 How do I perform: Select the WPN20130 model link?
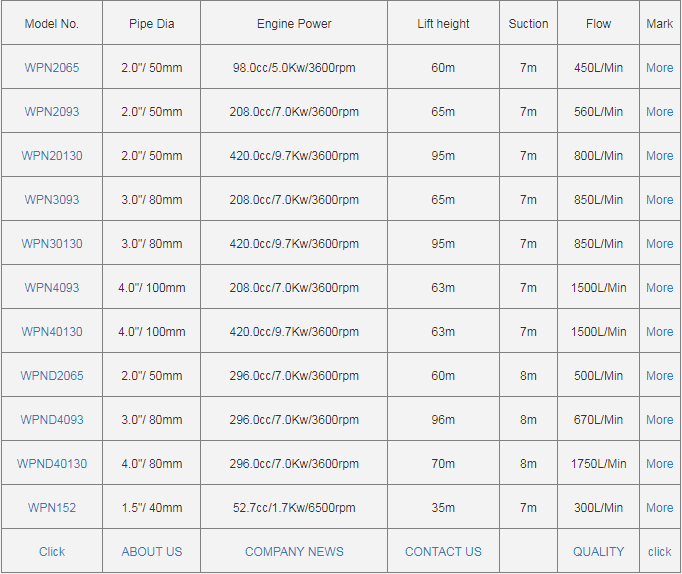point(52,156)
